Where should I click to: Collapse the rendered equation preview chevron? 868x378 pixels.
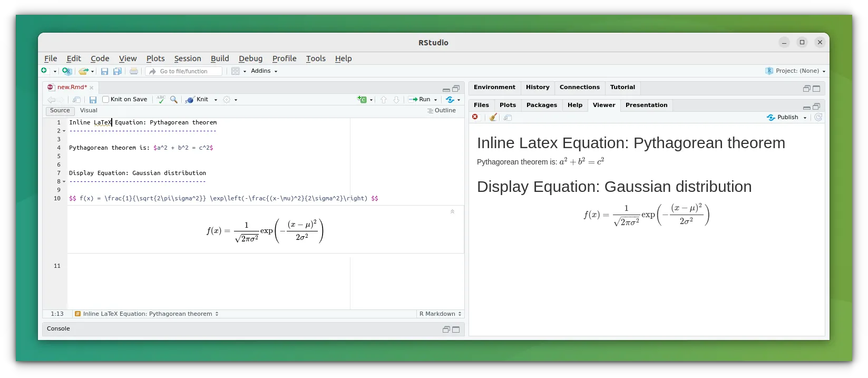coord(452,212)
